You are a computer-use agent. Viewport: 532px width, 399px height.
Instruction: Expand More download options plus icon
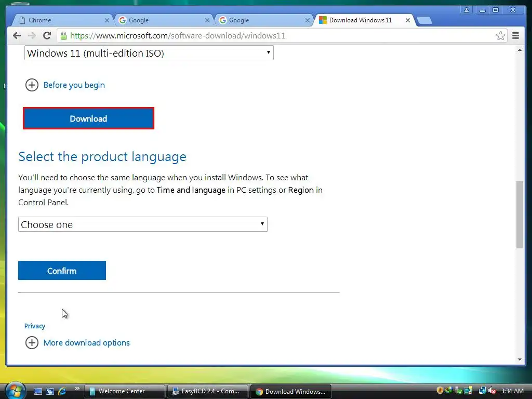[x=32, y=342]
